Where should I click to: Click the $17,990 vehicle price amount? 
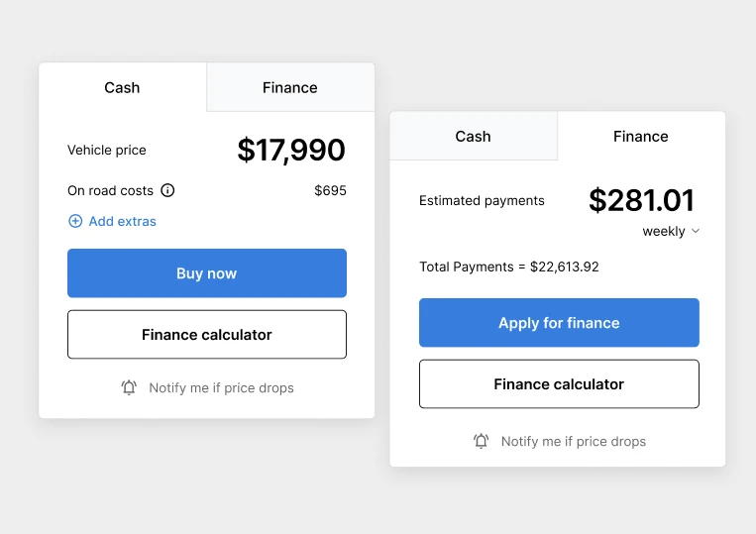tap(291, 150)
